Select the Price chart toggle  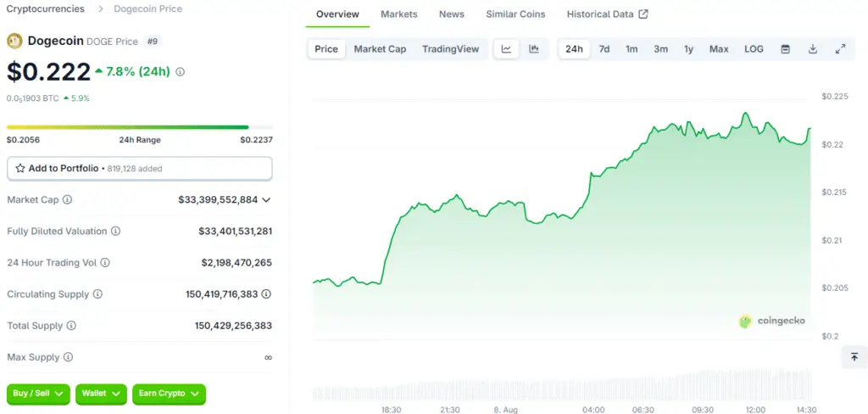326,48
